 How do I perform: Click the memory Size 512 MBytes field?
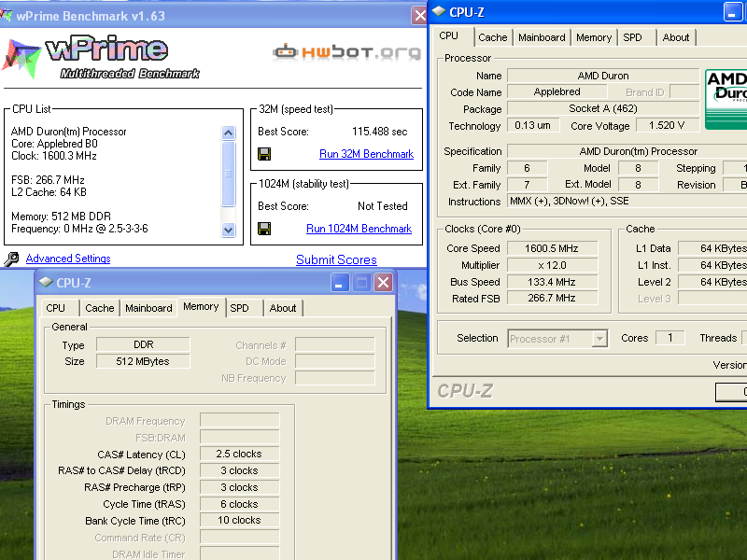tap(143, 361)
